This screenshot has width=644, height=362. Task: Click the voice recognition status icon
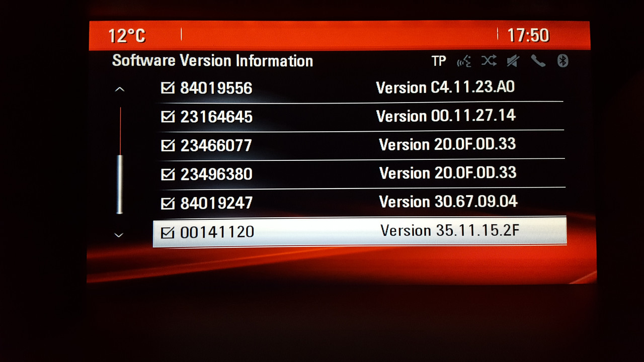(464, 61)
